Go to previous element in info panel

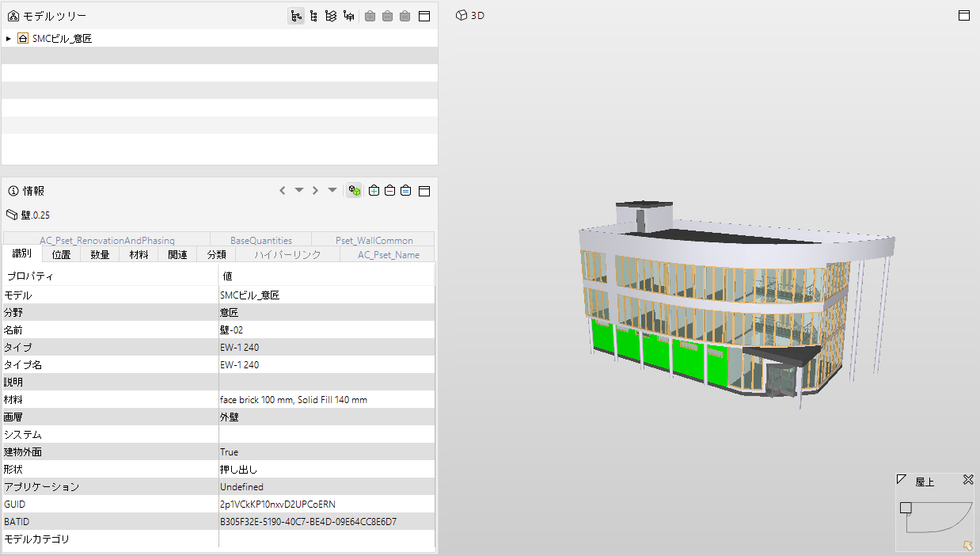[x=283, y=191]
